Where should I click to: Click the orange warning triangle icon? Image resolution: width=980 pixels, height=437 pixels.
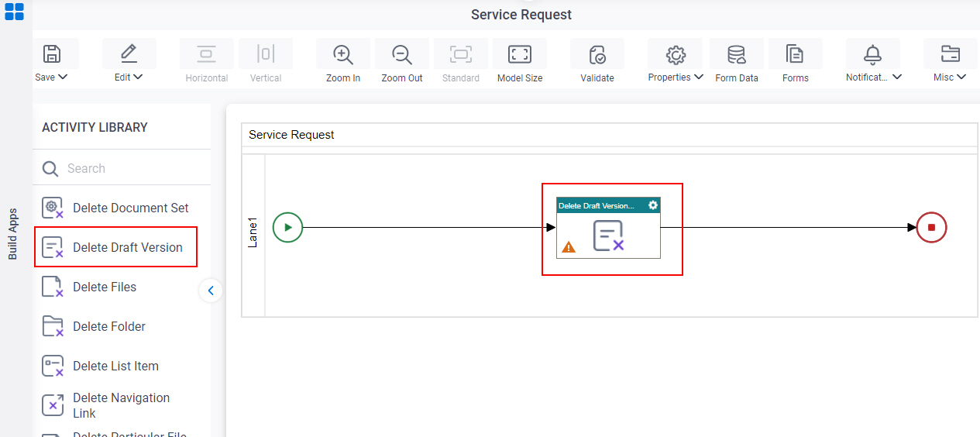[569, 247]
